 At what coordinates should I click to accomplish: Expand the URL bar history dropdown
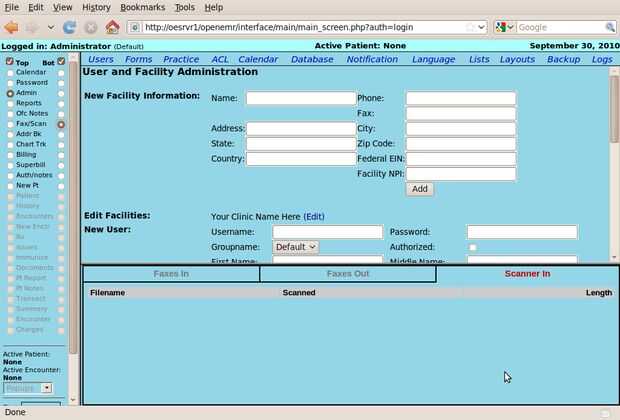(481, 27)
